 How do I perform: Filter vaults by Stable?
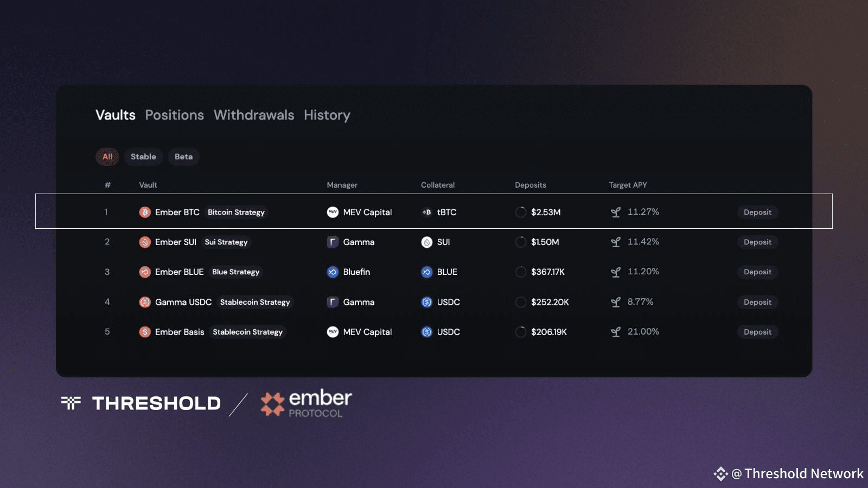click(143, 157)
